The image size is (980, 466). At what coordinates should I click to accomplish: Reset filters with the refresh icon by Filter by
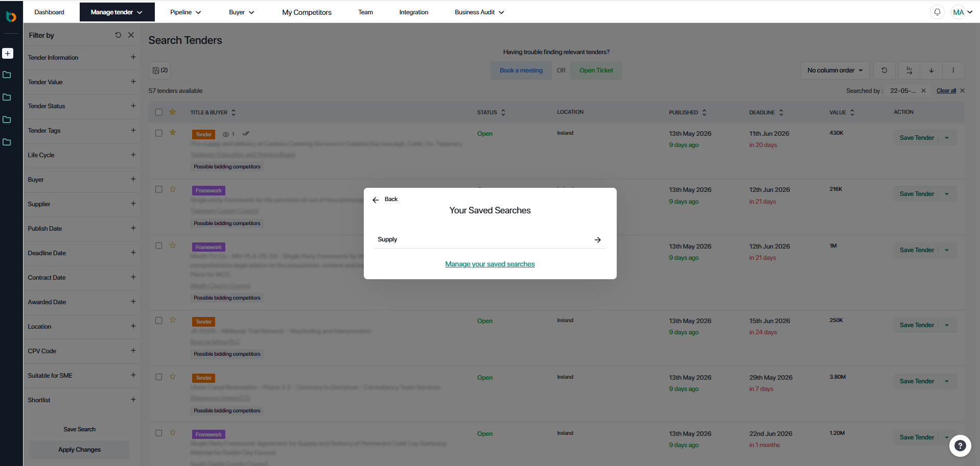tap(118, 35)
